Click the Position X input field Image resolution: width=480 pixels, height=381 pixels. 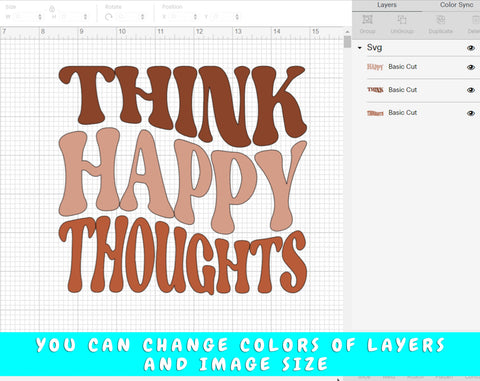pyautogui.click(x=180, y=17)
